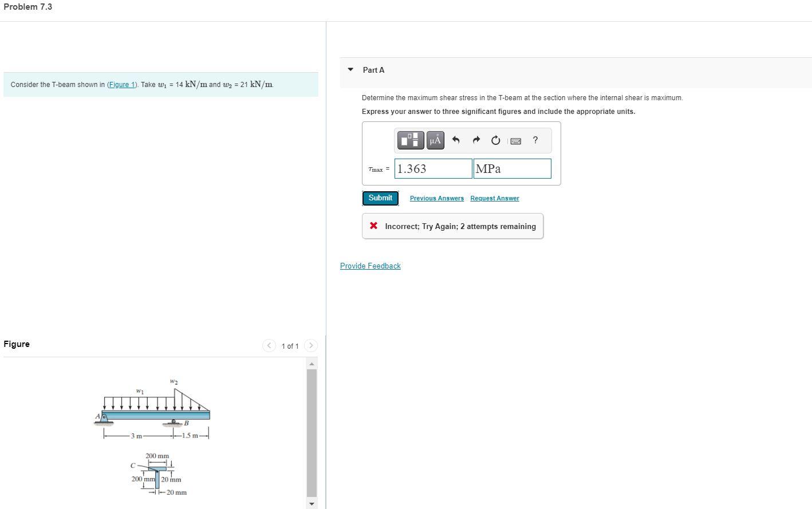Undo last change in the answer box
The height and width of the screenshot is (509, 812).
[455, 140]
